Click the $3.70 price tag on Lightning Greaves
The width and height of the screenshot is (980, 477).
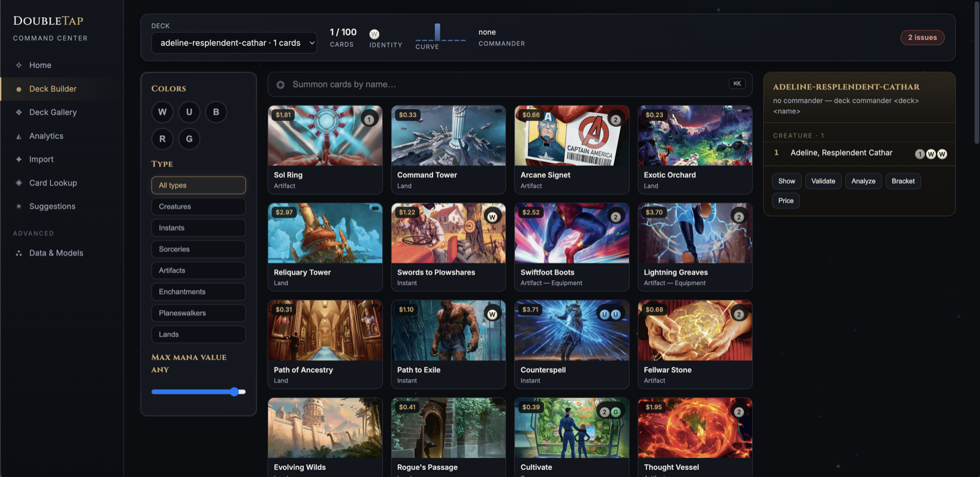[654, 212]
